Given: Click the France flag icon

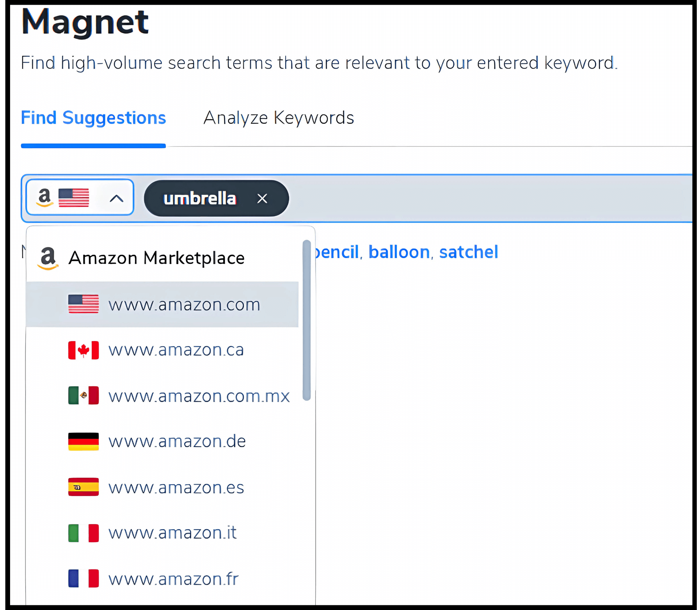Looking at the screenshot, I should (83, 578).
